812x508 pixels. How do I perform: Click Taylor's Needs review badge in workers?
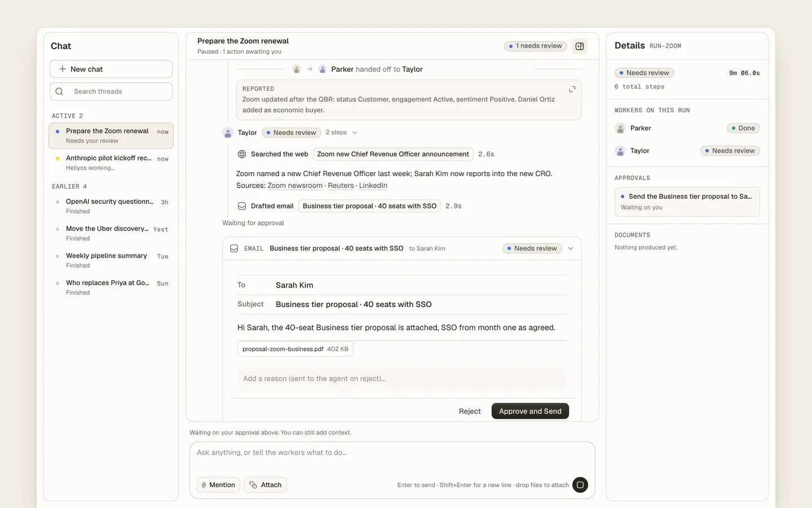click(730, 151)
